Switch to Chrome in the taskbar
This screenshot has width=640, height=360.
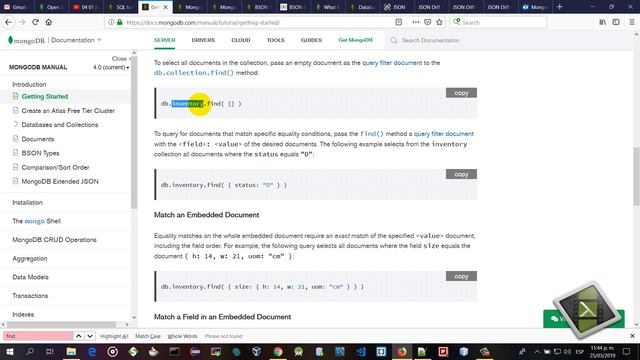click(x=278, y=352)
